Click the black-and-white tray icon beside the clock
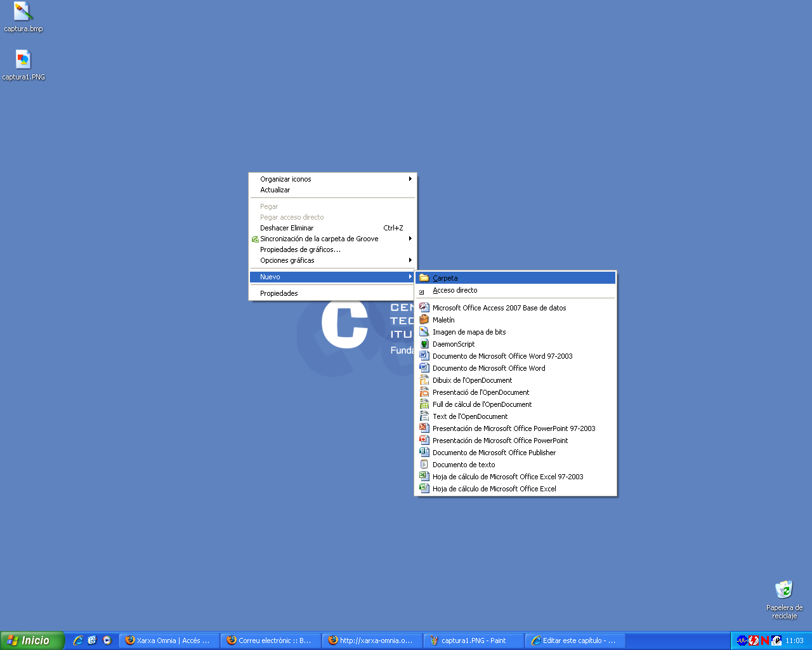Viewport: 812px width, 650px height. 776,640
